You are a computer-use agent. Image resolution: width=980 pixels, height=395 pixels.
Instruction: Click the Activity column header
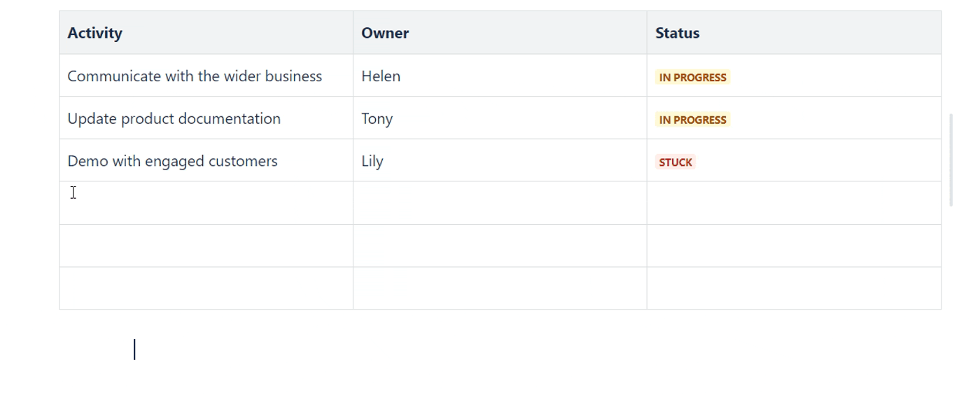click(x=206, y=33)
